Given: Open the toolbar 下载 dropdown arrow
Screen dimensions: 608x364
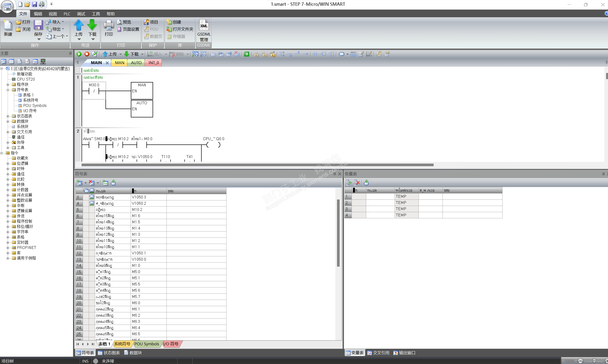Looking at the screenshot, I should click(142, 54).
